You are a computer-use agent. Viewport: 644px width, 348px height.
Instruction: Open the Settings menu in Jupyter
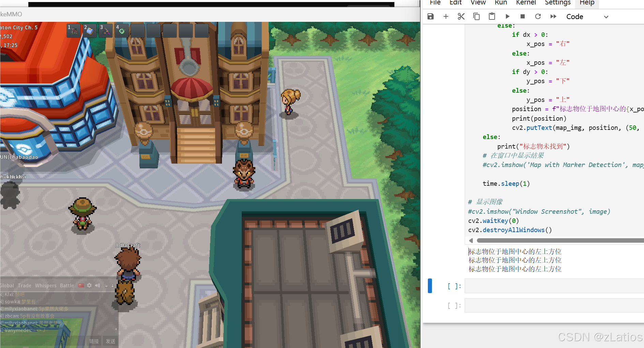point(557,3)
